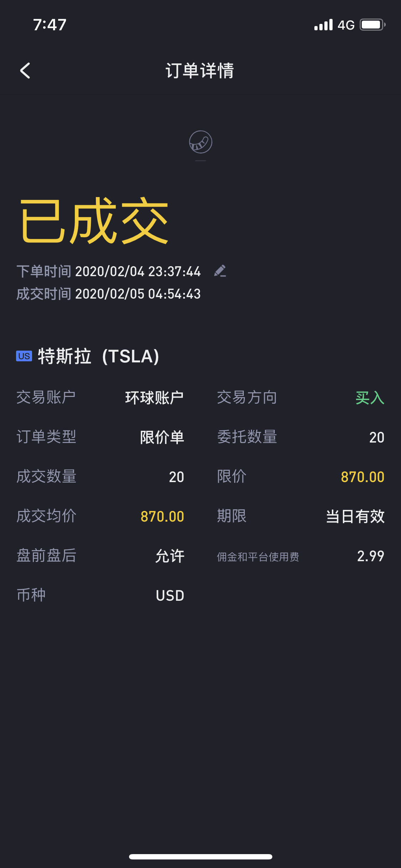Image resolution: width=401 pixels, height=868 pixels.
Task: Tap the 环球账户 account value
Action: 154,398
